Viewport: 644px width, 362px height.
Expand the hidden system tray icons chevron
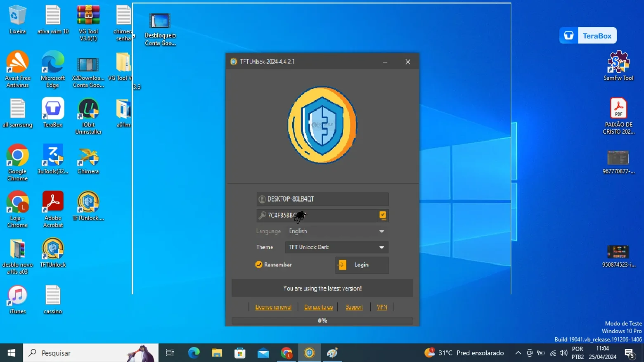(518, 353)
